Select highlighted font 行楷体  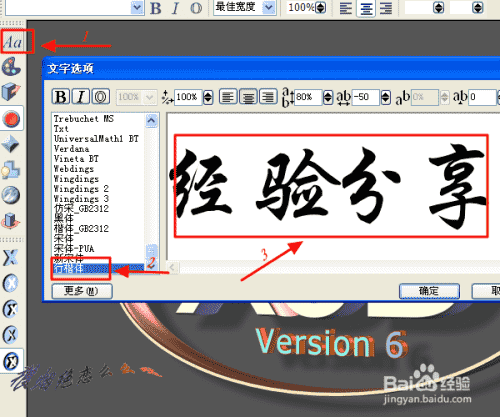(x=98, y=268)
